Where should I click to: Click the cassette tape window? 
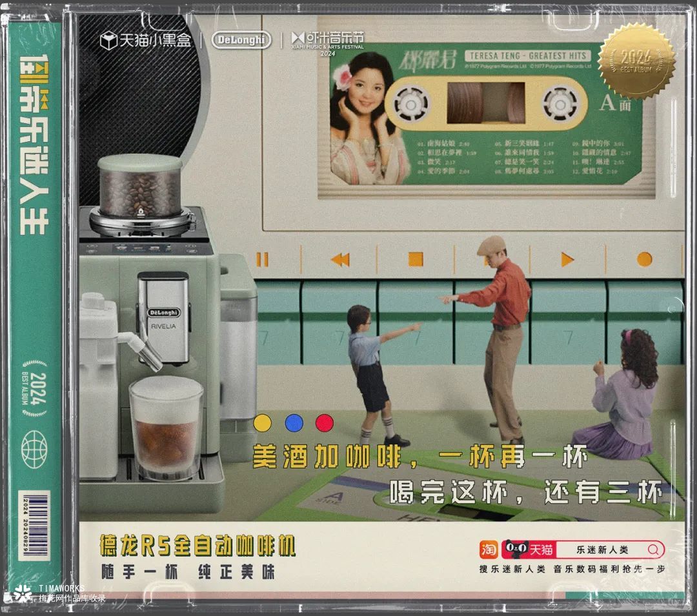[485, 103]
